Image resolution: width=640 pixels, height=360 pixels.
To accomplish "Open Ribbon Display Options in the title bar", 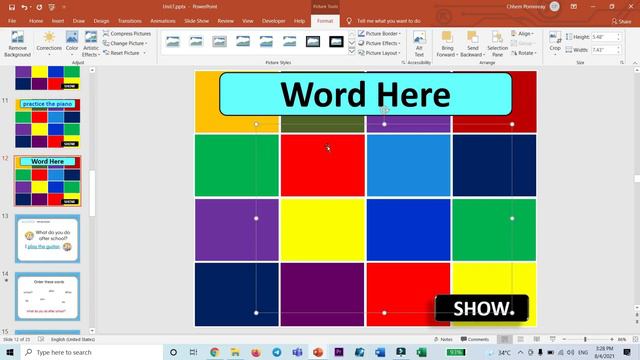I will pyautogui.click(x=573, y=7).
